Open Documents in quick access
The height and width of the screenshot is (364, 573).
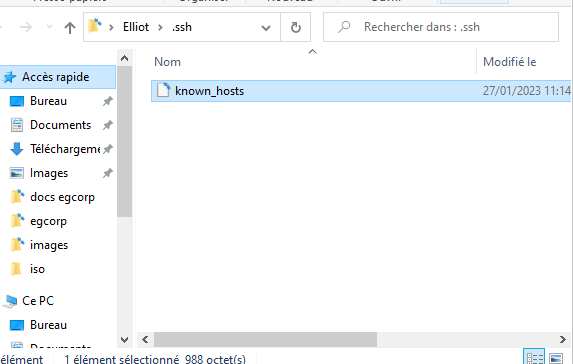click(x=60, y=125)
